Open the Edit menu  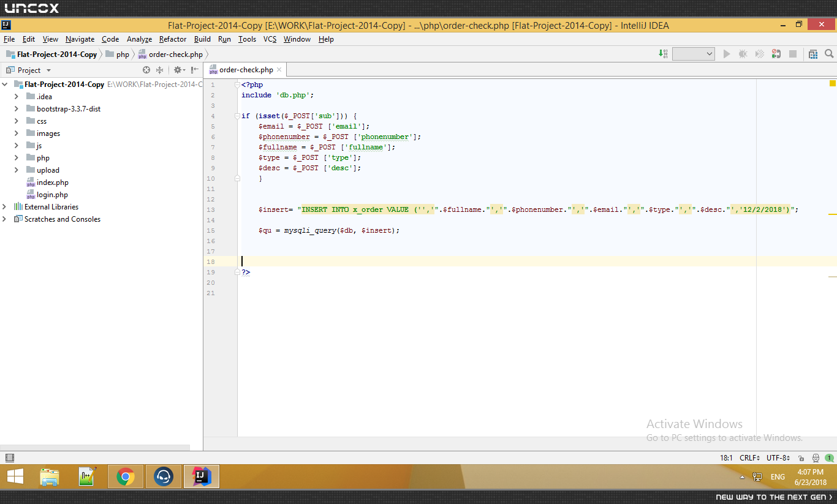[29, 39]
